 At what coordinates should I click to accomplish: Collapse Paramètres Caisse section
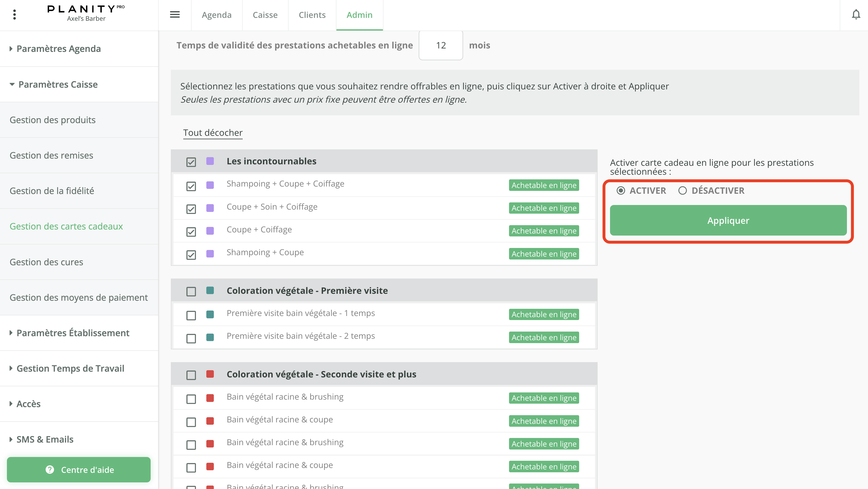tap(58, 84)
